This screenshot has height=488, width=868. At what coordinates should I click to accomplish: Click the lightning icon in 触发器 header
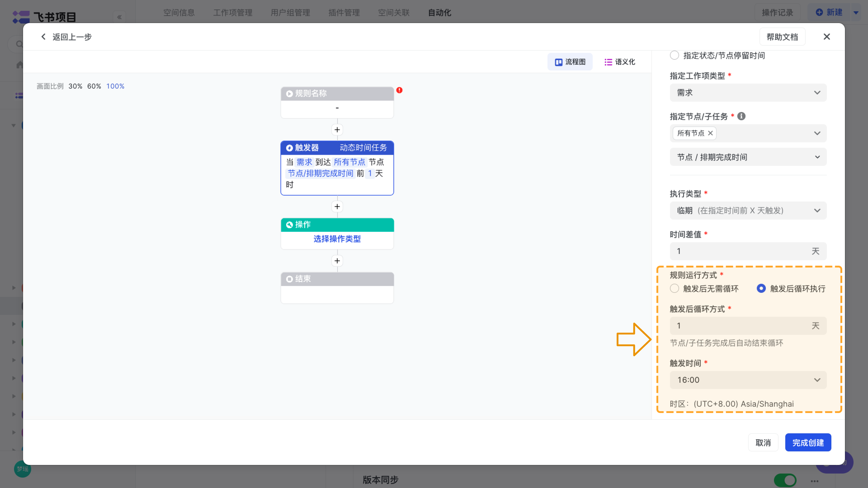tap(289, 148)
